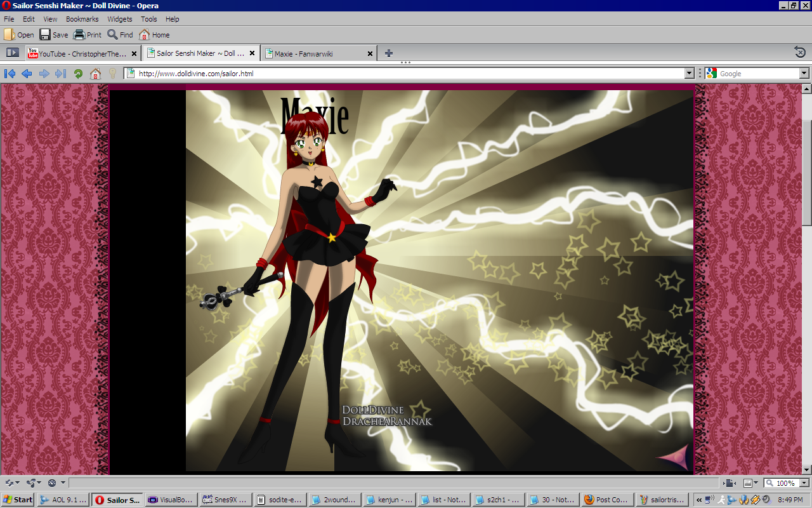
Task: Toggle the side panel button
Action: tap(12, 53)
